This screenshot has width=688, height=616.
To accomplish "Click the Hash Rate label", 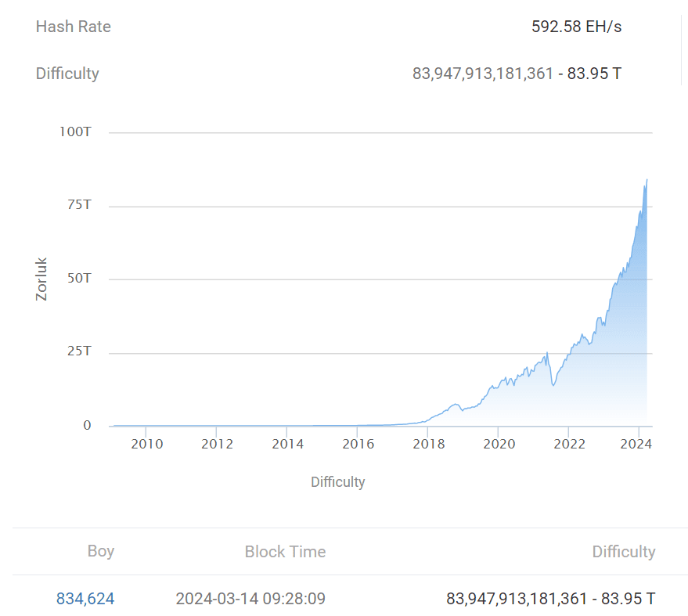I will [x=73, y=27].
